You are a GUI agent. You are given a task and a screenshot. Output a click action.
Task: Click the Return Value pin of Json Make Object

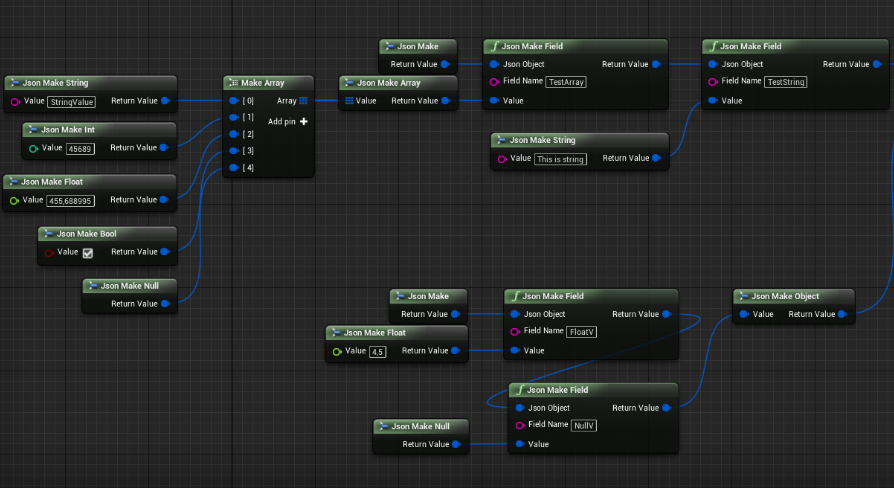(x=844, y=314)
